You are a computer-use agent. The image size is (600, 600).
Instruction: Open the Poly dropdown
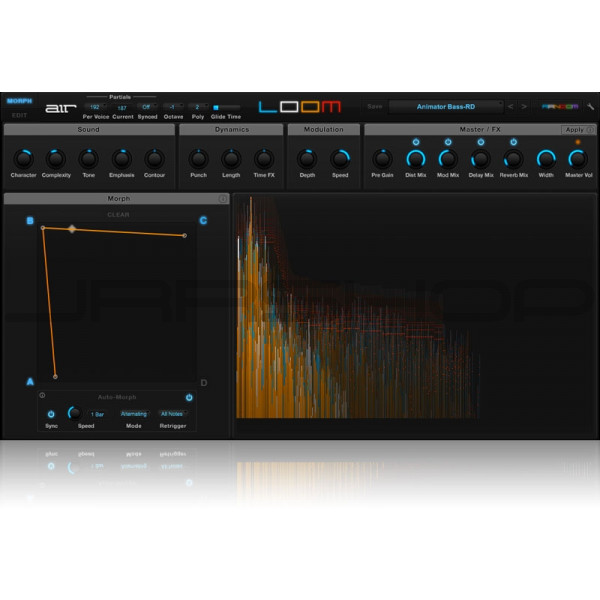coord(198,107)
